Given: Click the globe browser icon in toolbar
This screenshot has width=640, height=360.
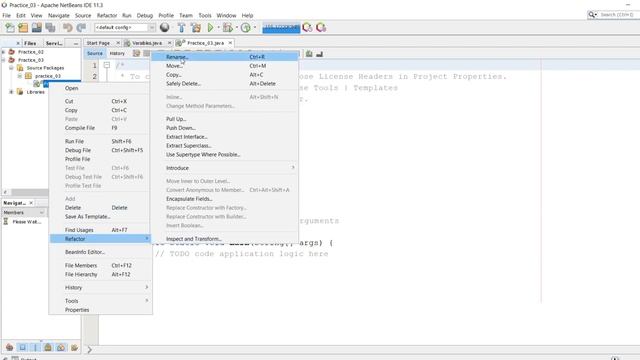Looking at the screenshot, I should pyautogui.click(x=164, y=27).
